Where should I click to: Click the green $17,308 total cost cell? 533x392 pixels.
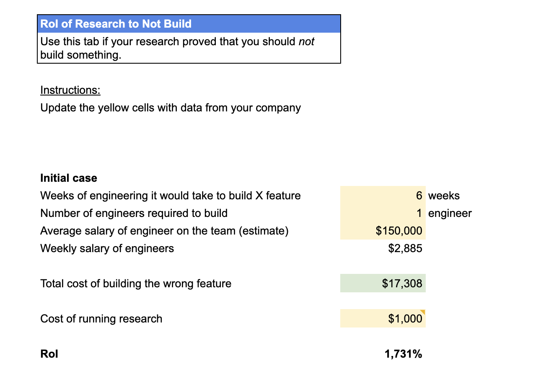[383, 283]
